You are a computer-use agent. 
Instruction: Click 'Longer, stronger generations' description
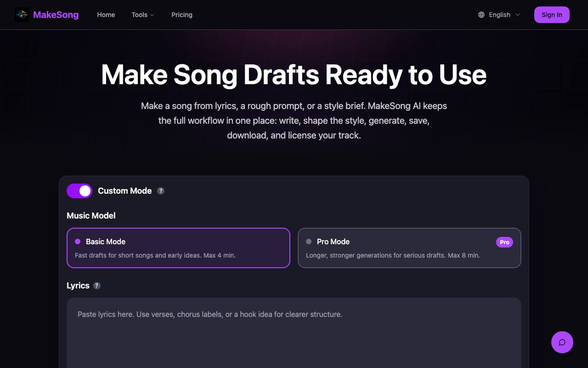393,255
